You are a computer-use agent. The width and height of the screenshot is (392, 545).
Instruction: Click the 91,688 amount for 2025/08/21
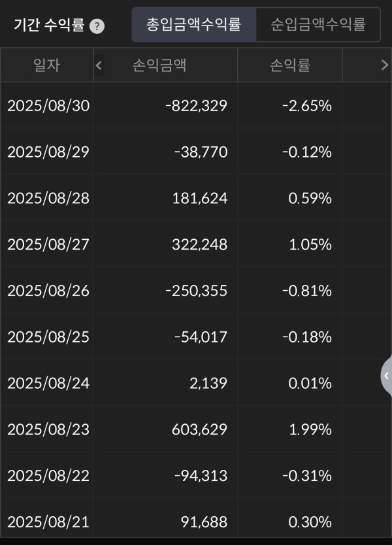pos(204,521)
